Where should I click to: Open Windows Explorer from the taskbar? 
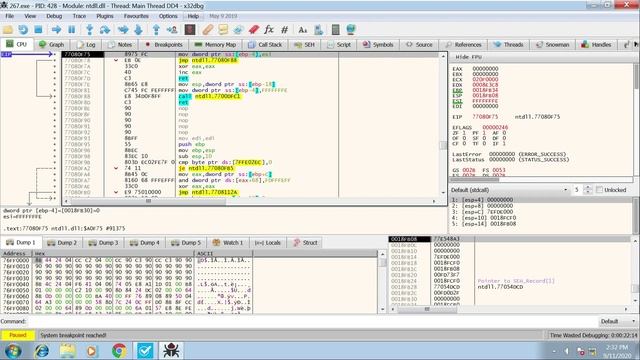(67, 351)
